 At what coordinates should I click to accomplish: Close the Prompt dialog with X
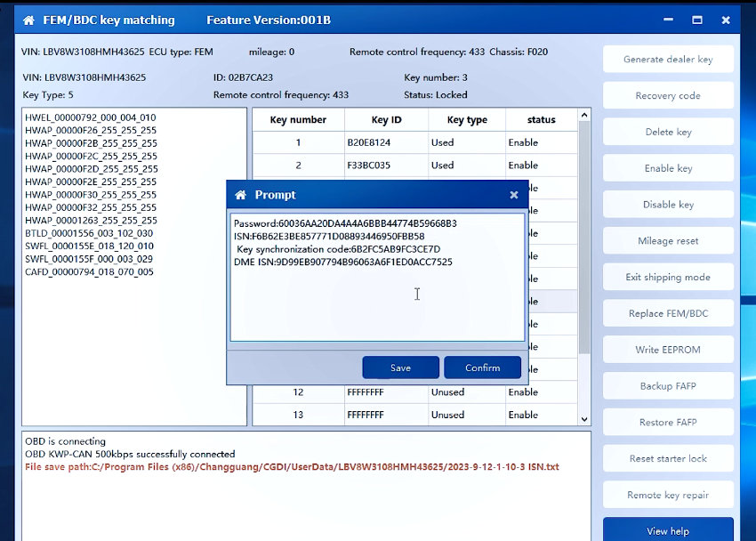[x=513, y=195]
